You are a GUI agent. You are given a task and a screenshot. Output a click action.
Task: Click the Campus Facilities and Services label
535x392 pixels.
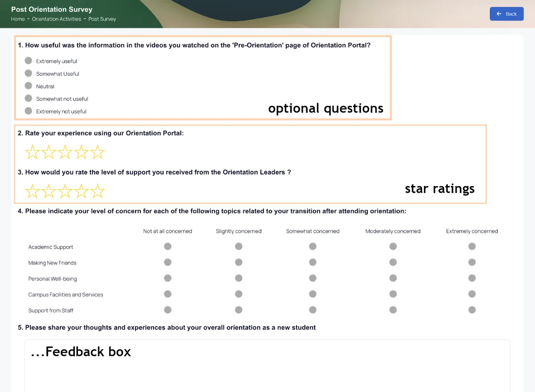66,295
